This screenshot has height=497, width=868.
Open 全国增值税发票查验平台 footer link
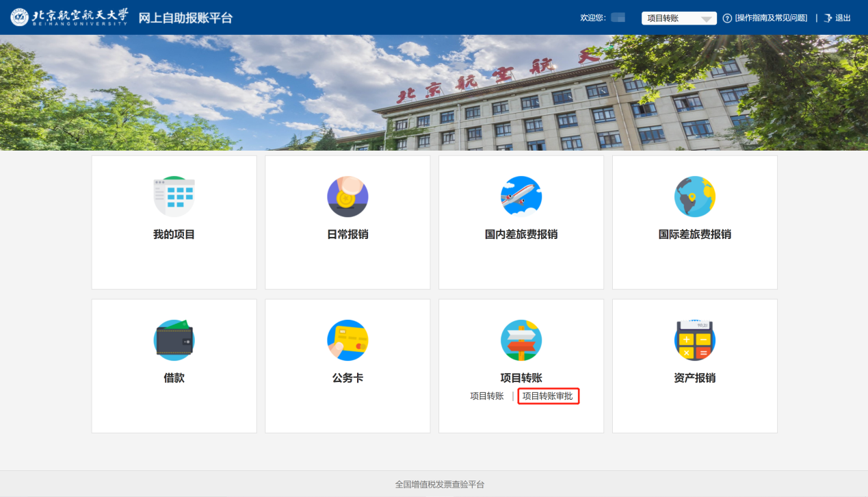click(439, 484)
